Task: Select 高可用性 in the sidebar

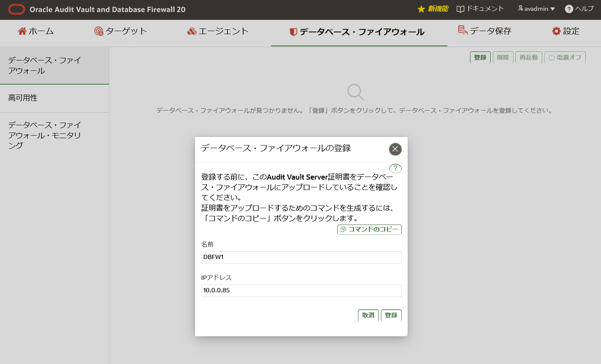Action: click(x=54, y=98)
